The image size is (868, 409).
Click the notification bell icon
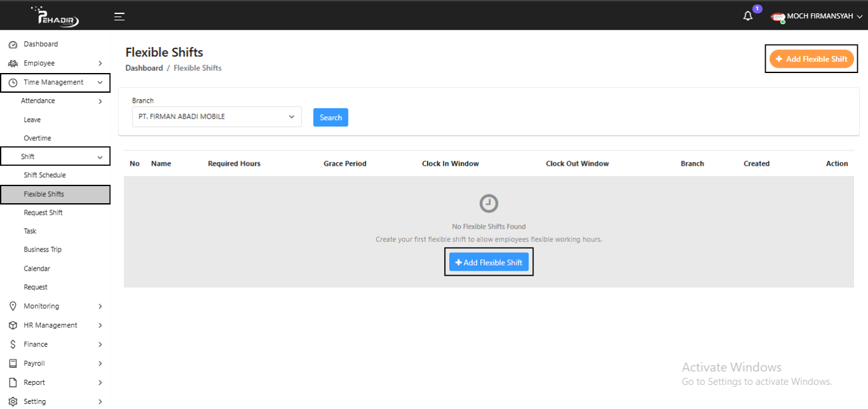click(748, 17)
